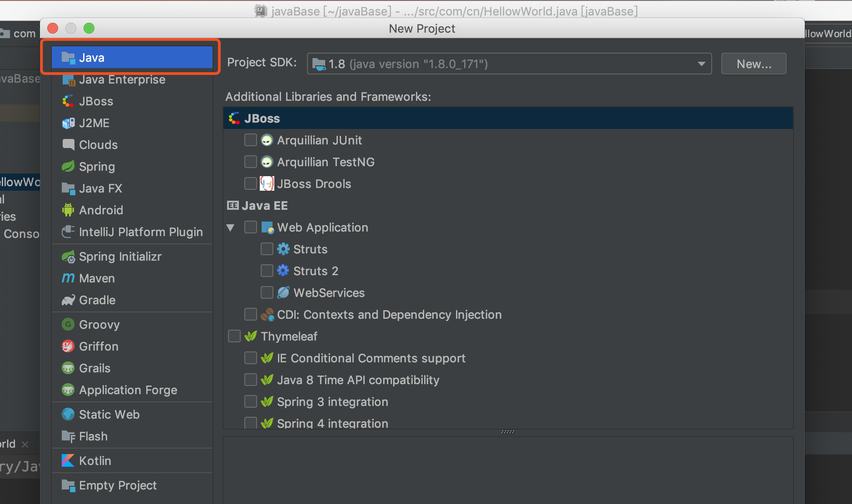Click the Additional Libraries and Frameworks label

point(328,97)
